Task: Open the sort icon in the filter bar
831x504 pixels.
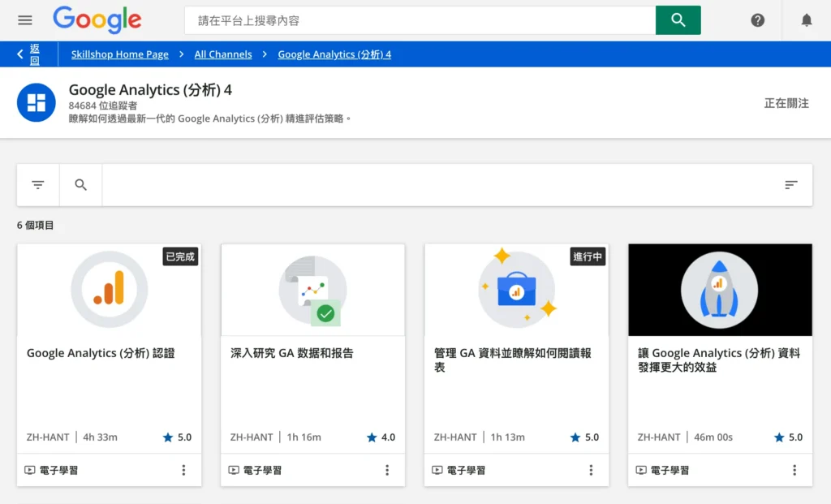Action: (790, 184)
